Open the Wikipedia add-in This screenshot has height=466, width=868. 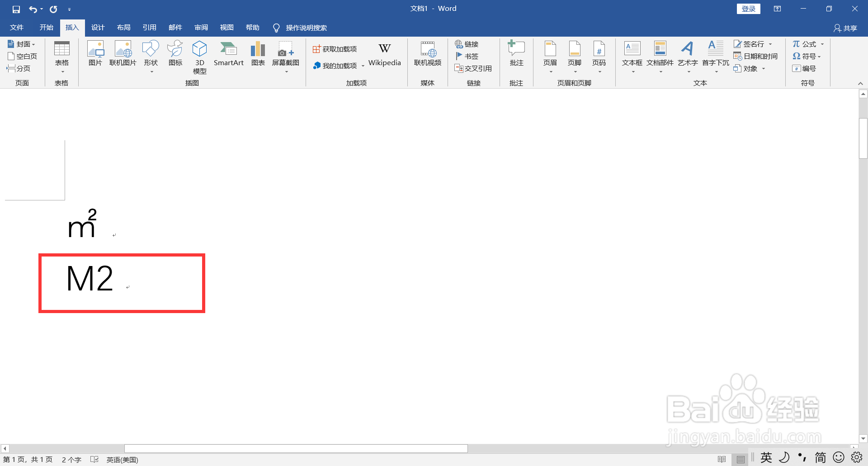(x=385, y=54)
